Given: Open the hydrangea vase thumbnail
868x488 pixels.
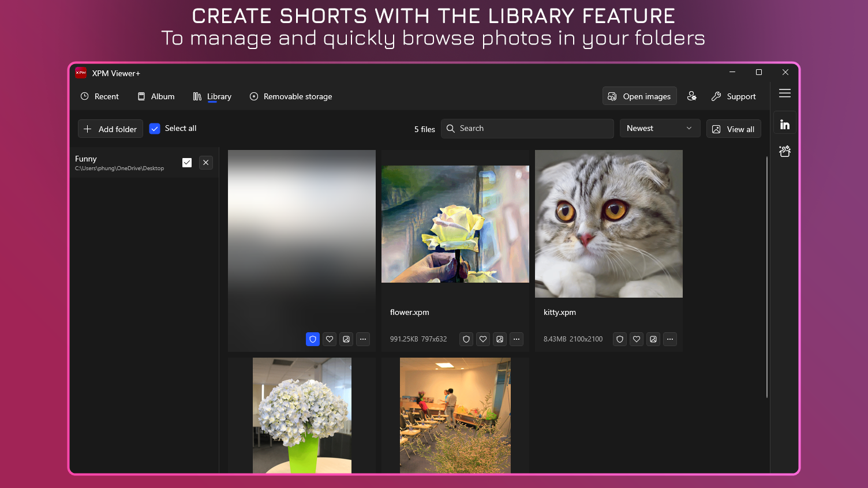Looking at the screenshot, I should coord(302,415).
